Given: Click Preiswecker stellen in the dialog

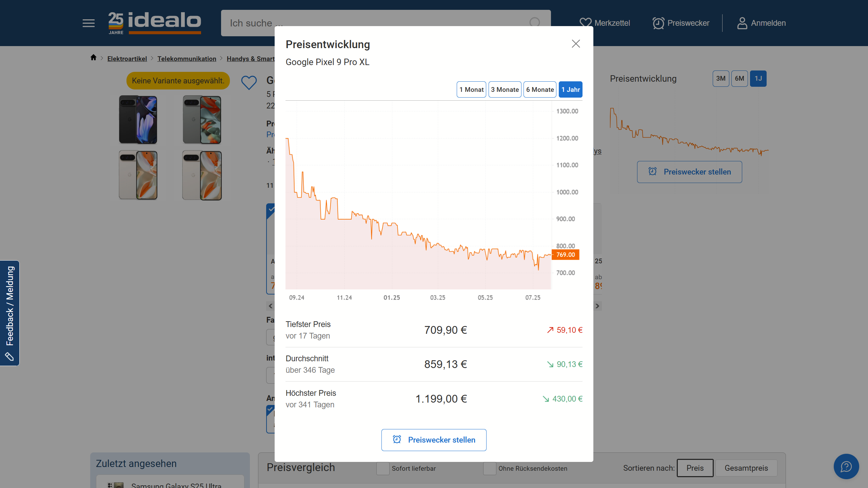Looking at the screenshot, I should pos(434,440).
